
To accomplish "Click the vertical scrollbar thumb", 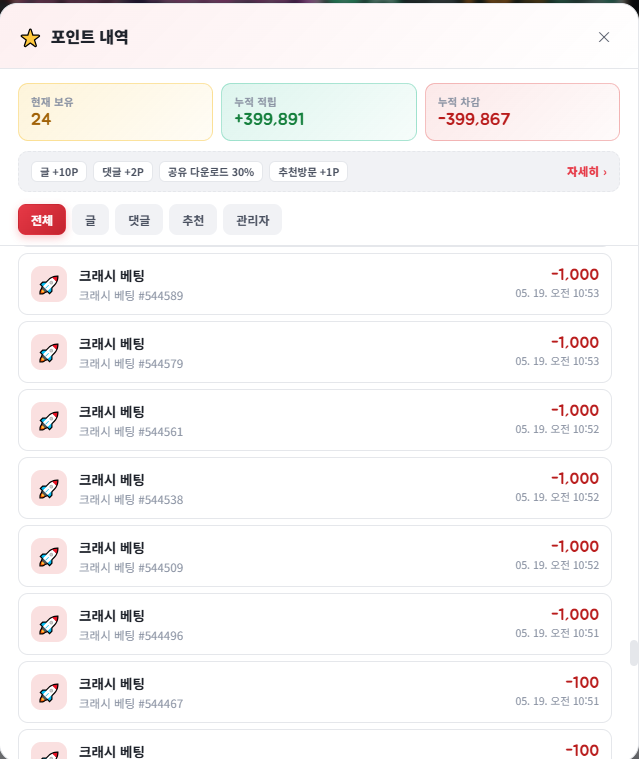I will coord(633,653).
